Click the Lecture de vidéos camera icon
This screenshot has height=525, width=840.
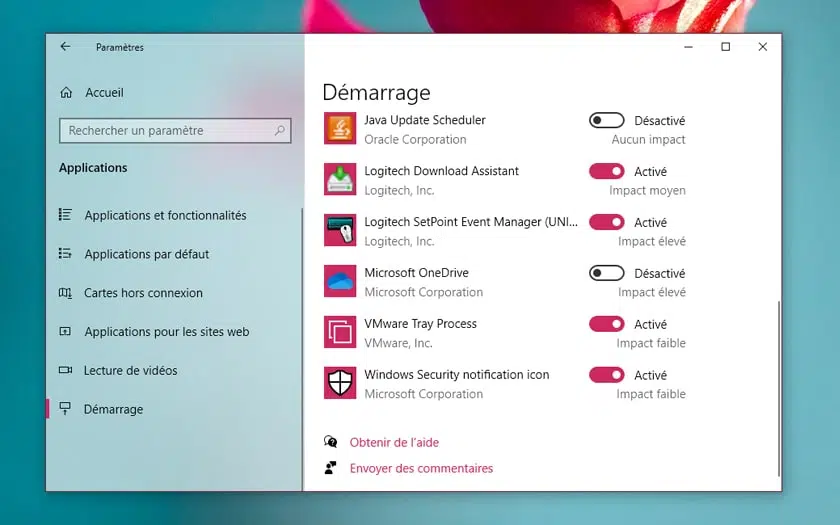(65, 370)
